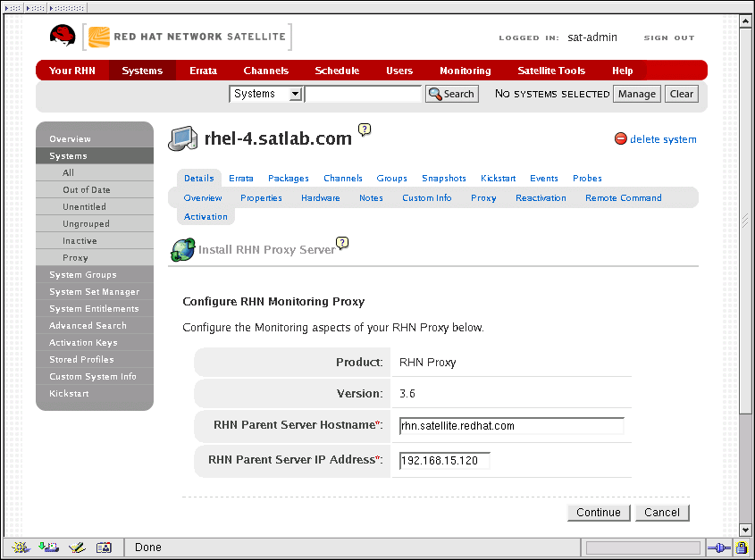This screenshot has width=755, height=560.
Task: Open the Proxy sub-tab
Action: point(483,198)
